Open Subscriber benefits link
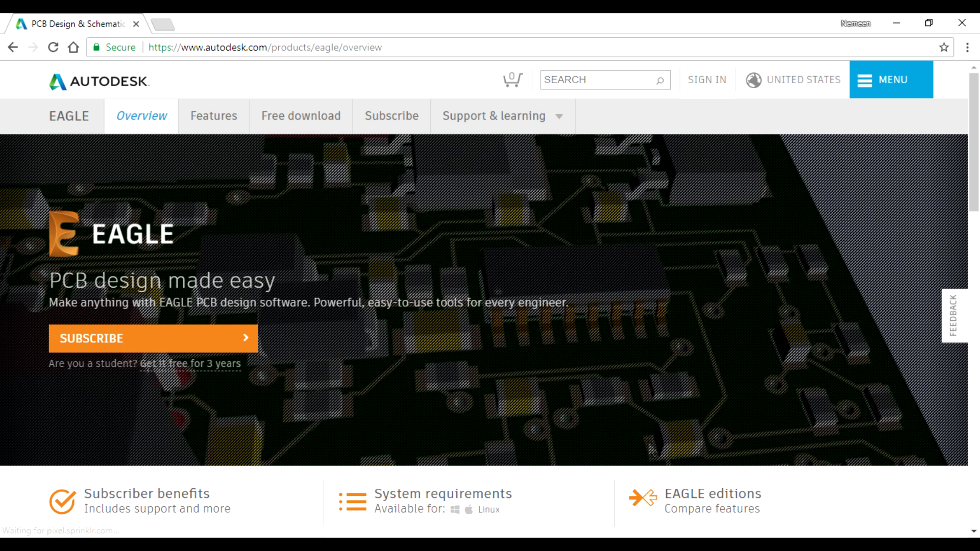The image size is (980, 551). click(x=147, y=493)
